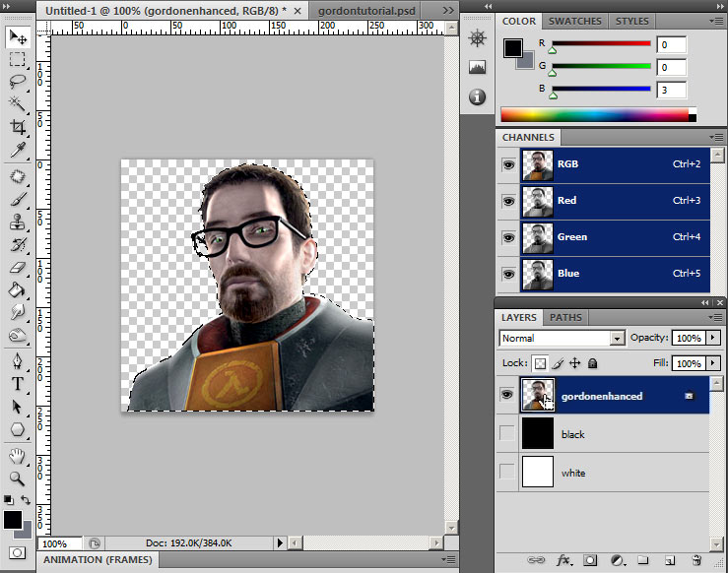The height and width of the screenshot is (573, 728).
Task: Select the Paint Bucket tool
Action: 18,290
